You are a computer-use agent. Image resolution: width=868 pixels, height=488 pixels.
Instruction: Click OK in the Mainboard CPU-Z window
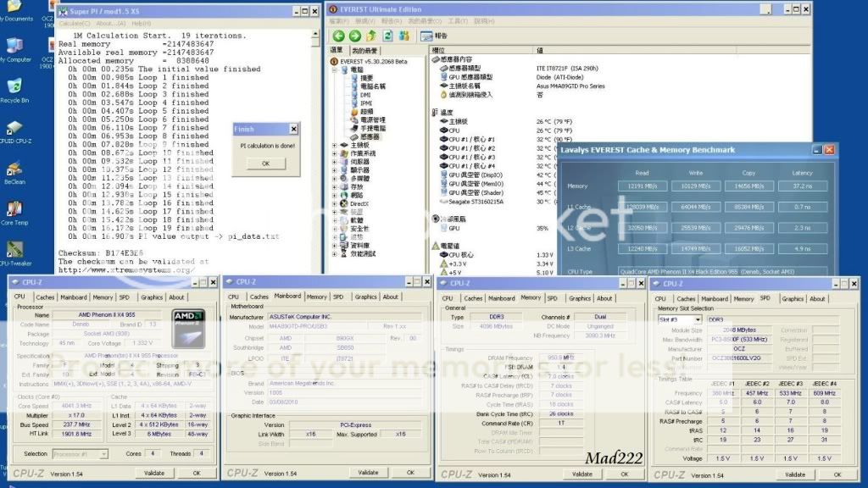click(x=410, y=473)
